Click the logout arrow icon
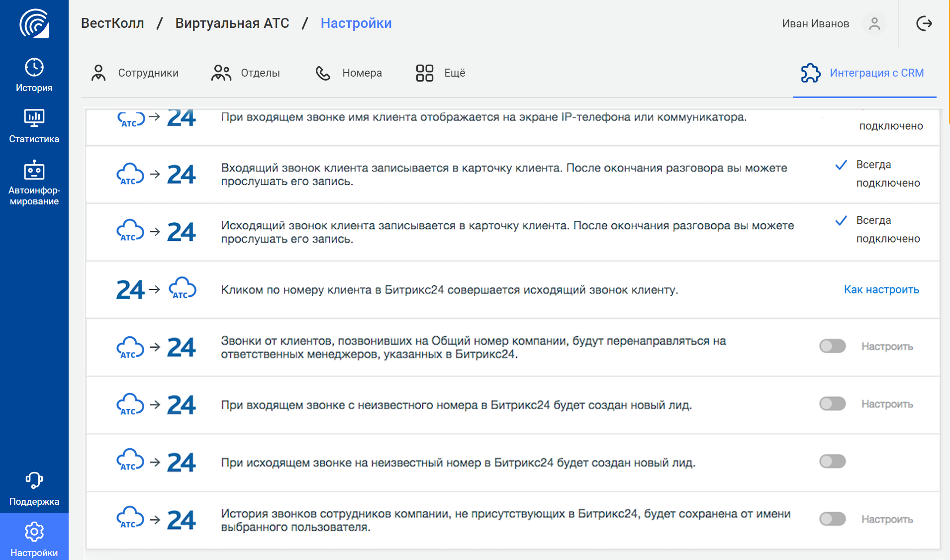 click(924, 23)
